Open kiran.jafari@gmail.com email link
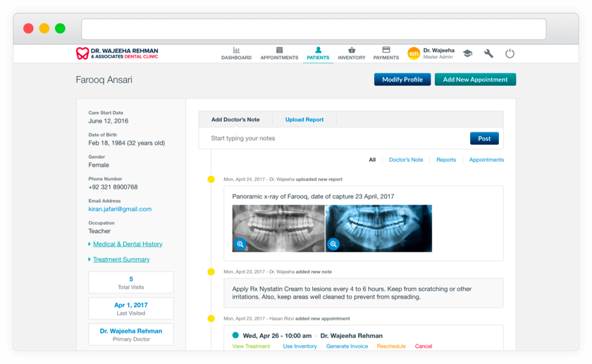The height and width of the screenshot is (364, 592). (x=120, y=209)
